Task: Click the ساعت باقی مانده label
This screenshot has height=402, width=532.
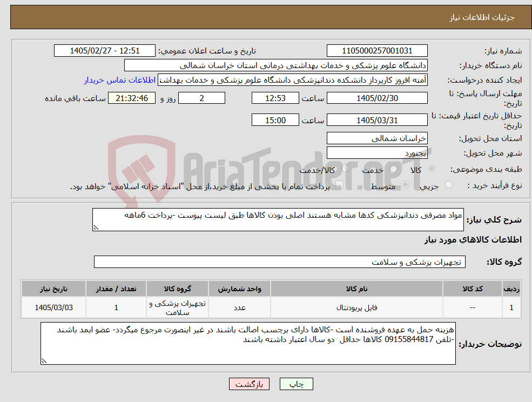Action: click(x=75, y=98)
